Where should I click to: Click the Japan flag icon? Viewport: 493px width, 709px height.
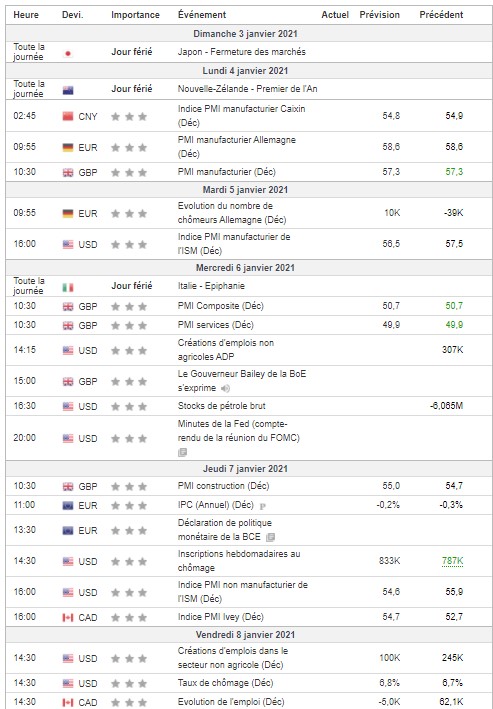[x=68, y=53]
